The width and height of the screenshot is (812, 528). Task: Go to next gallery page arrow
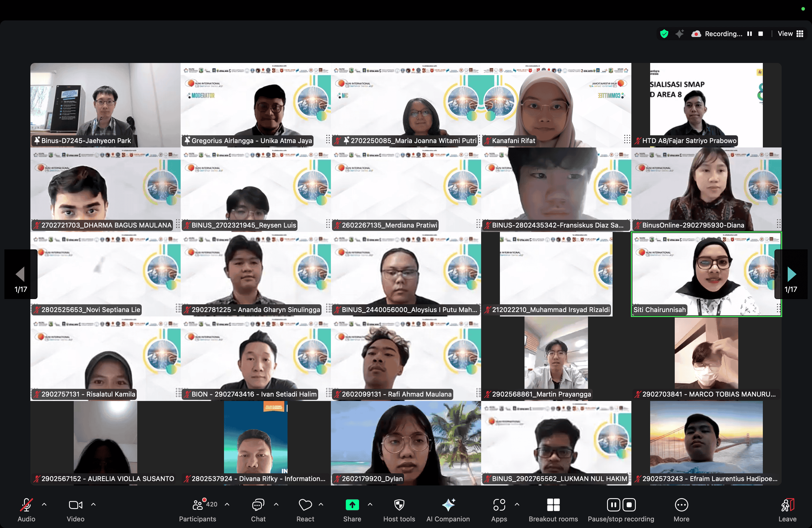click(x=791, y=274)
